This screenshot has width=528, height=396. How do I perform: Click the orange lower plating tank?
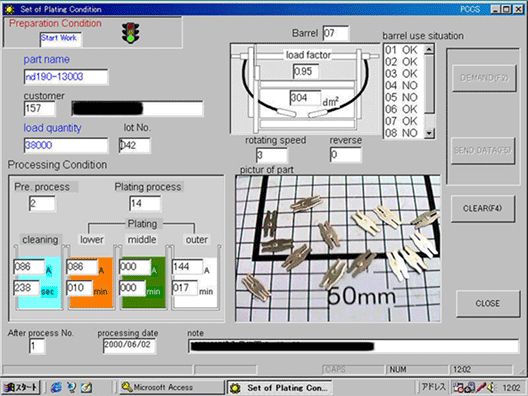(x=91, y=282)
